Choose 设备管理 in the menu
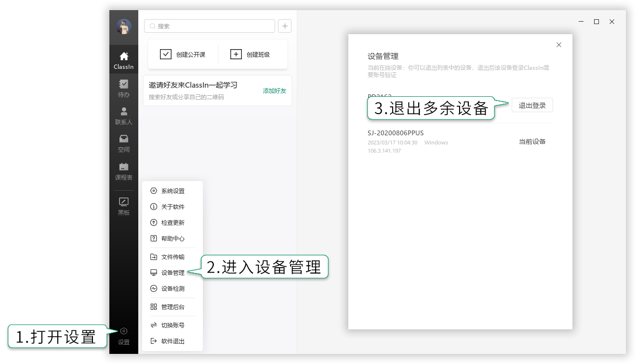 point(172,273)
